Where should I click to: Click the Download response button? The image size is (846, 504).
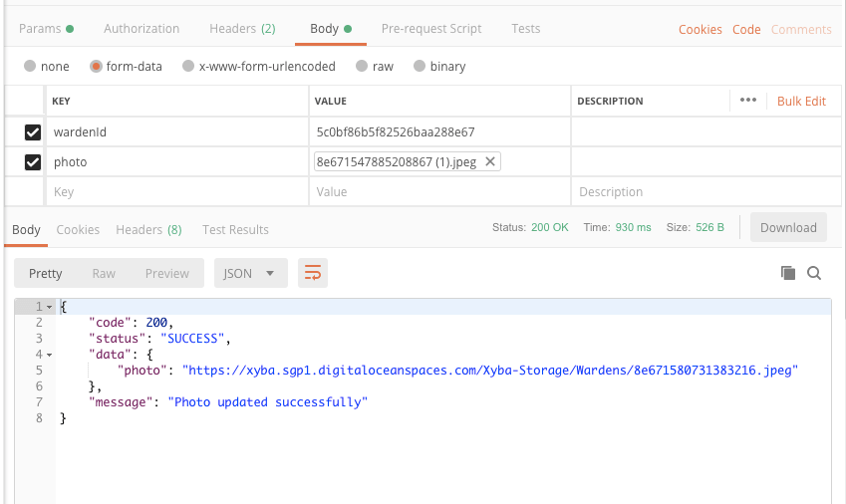tap(788, 227)
